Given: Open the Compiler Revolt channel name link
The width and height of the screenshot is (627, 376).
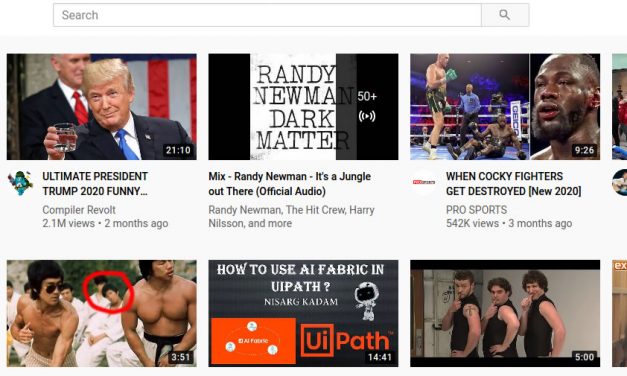Looking at the screenshot, I should [x=79, y=210].
